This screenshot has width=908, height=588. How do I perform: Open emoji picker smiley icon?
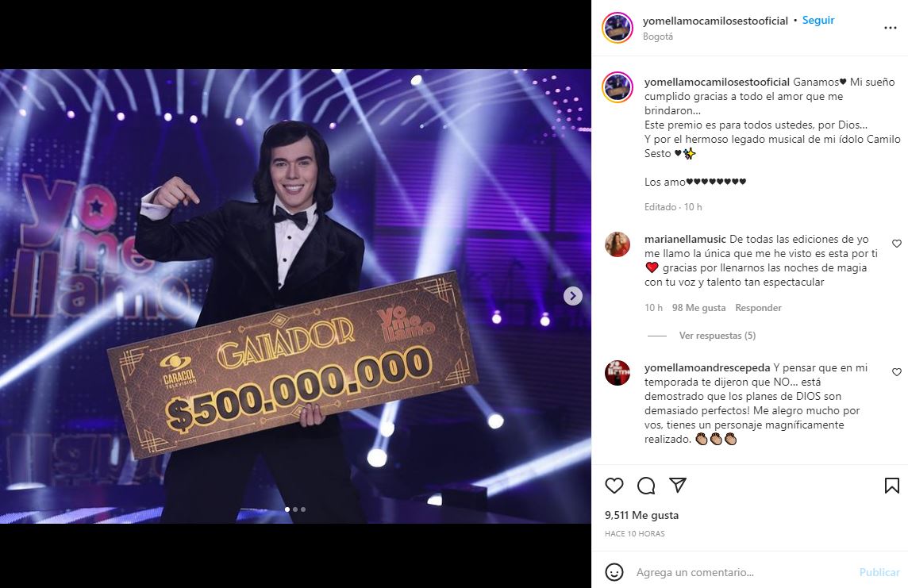[x=614, y=572]
